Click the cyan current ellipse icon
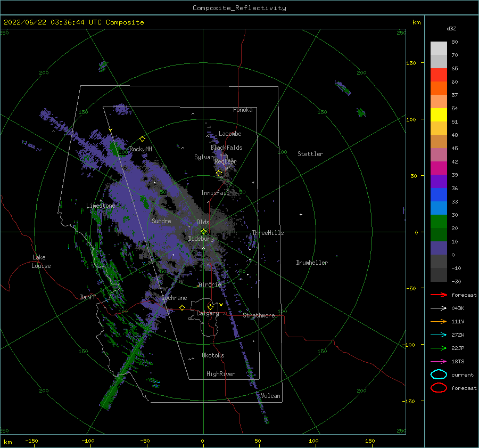Viewport: 479px width, 448px height. [x=439, y=374]
